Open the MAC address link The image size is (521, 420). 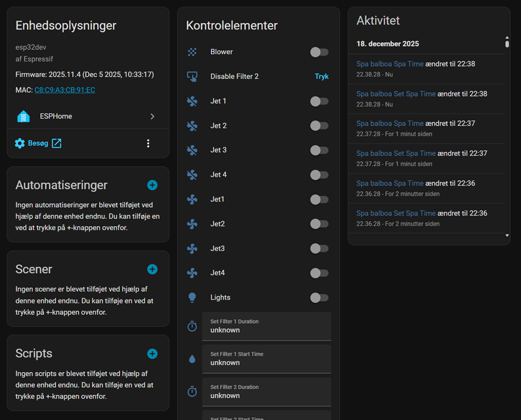[64, 90]
